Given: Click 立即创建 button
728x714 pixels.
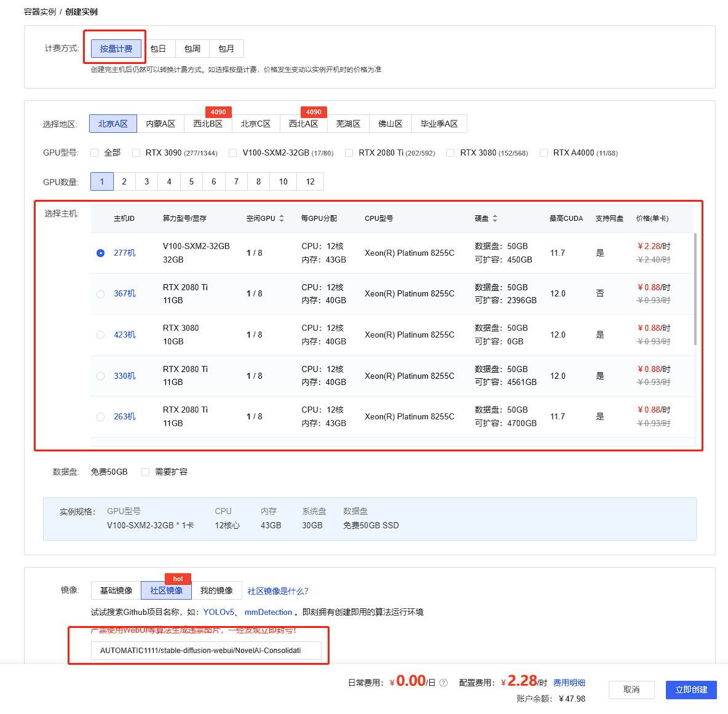Looking at the screenshot, I should pyautogui.click(x=691, y=690).
